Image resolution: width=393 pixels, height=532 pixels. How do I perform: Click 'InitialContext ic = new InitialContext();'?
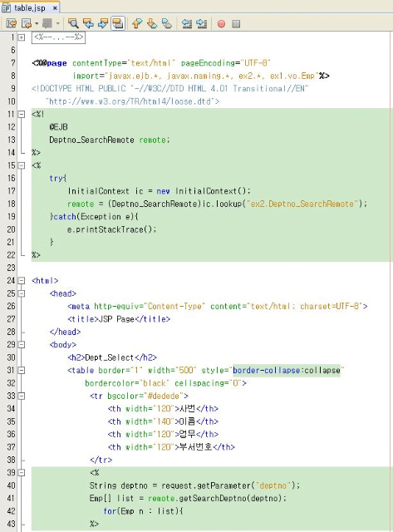click(x=159, y=191)
